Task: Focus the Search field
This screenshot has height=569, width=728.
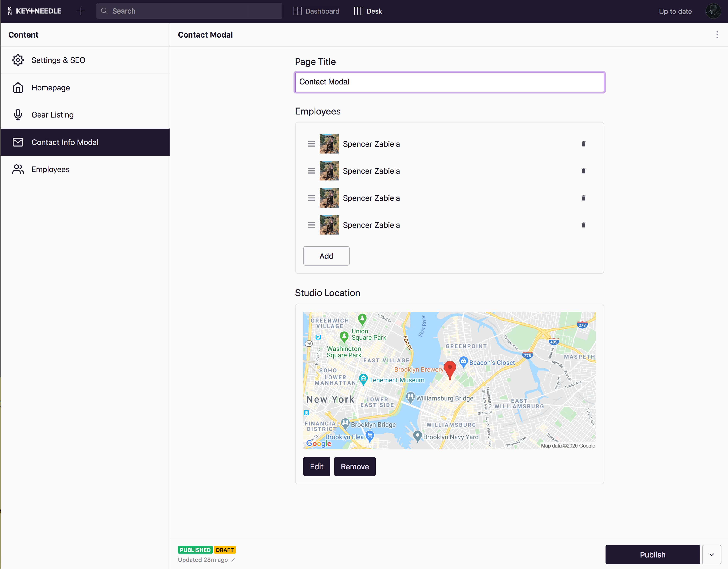Action: click(189, 11)
